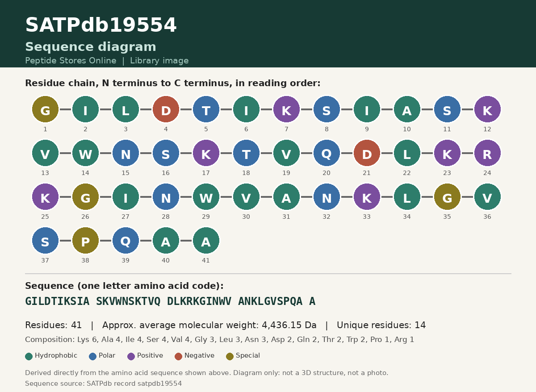Viewport: 536px width, 392px height.
Task: Click the 'Sequence diagram' subtitle
Action: point(91,47)
